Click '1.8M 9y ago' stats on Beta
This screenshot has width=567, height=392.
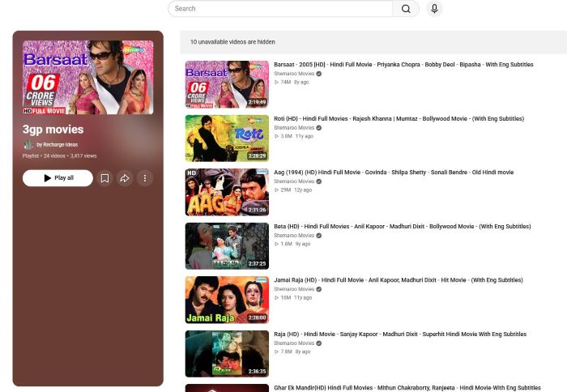pos(292,244)
